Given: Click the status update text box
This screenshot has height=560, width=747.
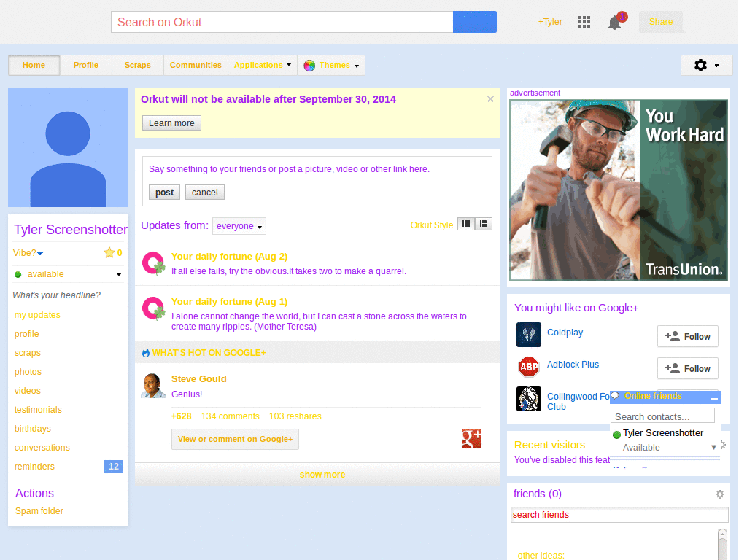Looking at the screenshot, I should pyautogui.click(x=317, y=169).
